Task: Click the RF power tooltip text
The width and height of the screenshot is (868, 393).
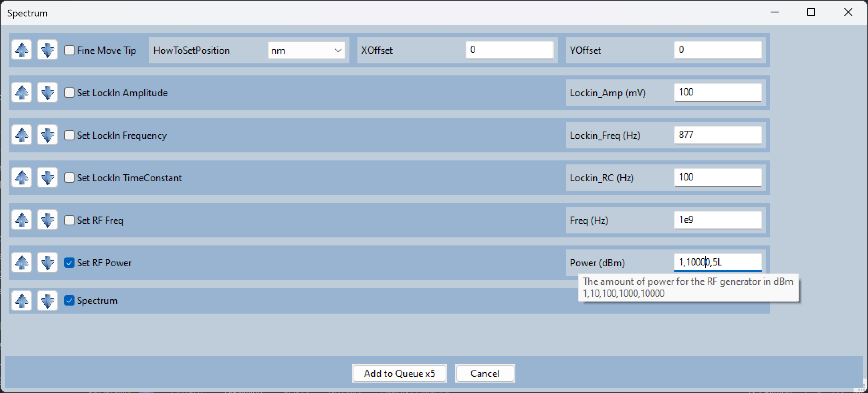Action: pos(688,287)
